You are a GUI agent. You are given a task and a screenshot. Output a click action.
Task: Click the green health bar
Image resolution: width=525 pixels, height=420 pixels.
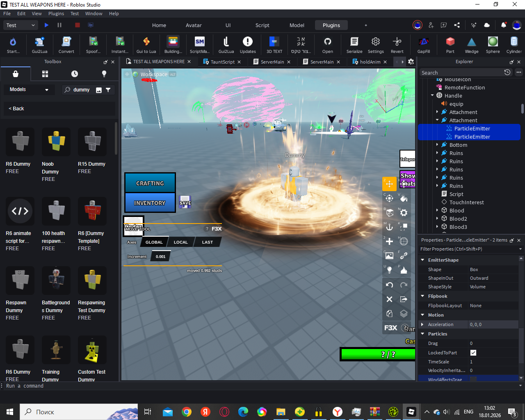378,354
